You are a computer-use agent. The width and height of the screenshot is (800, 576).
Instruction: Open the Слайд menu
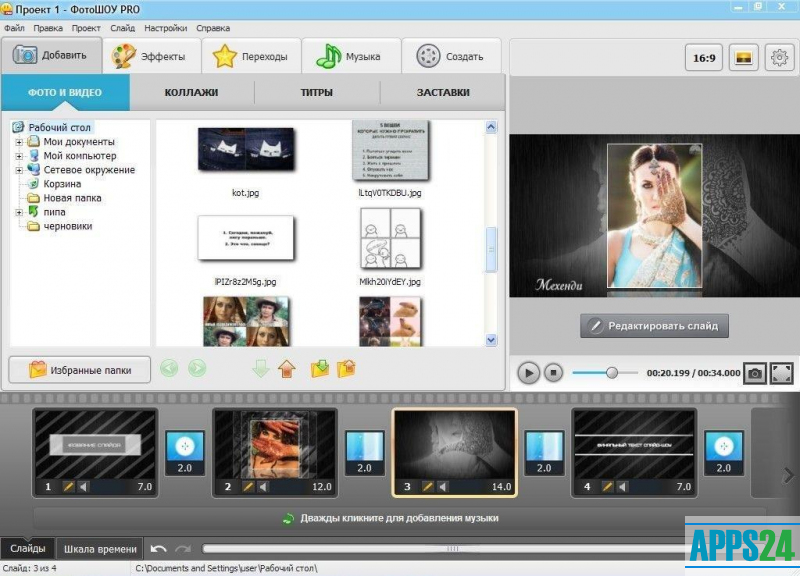pos(122,29)
